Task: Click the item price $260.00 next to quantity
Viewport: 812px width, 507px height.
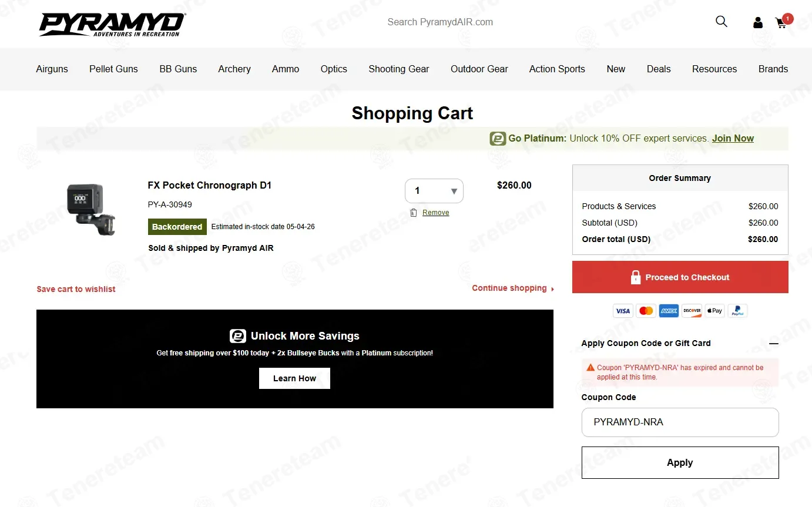Action: point(514,185)
